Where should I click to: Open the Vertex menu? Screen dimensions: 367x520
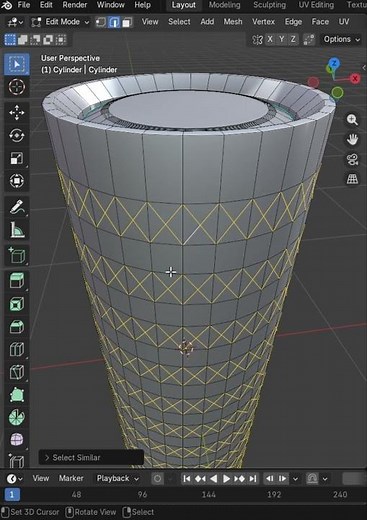point(263,22)
